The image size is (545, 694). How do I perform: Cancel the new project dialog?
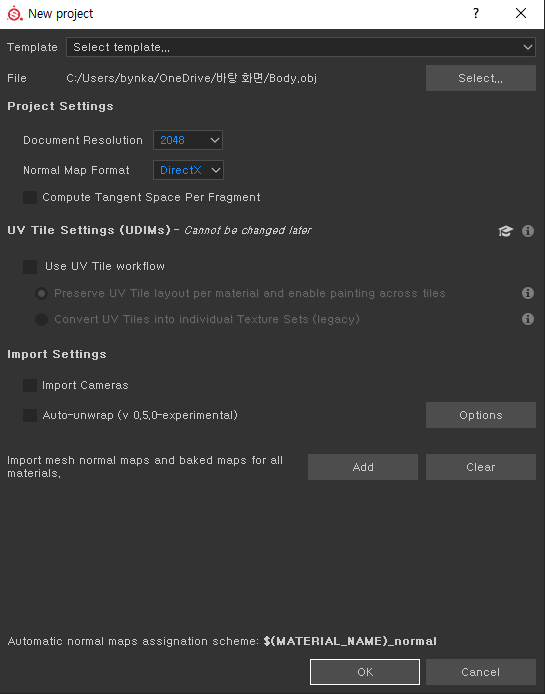[x=481, y=672]
